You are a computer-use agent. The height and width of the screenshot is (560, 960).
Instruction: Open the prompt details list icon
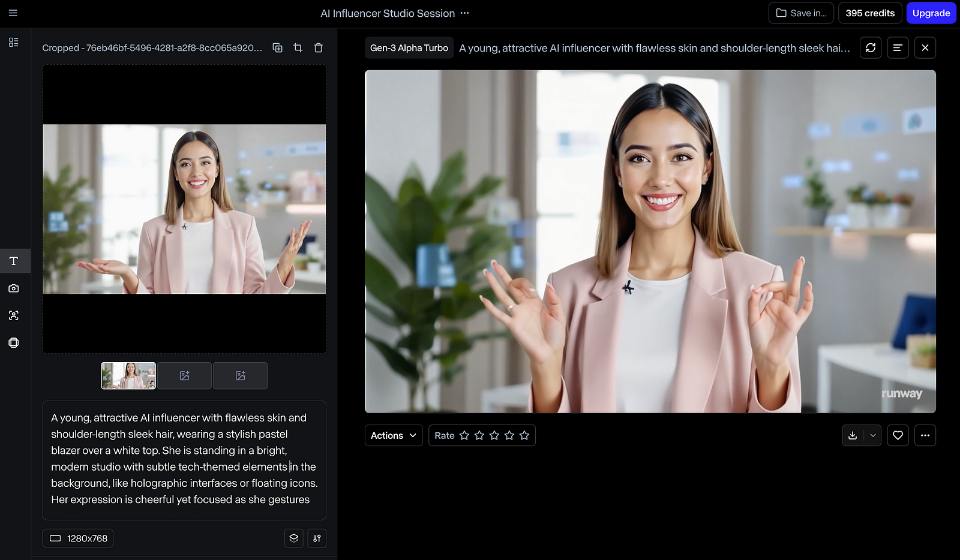coord(898,47)
